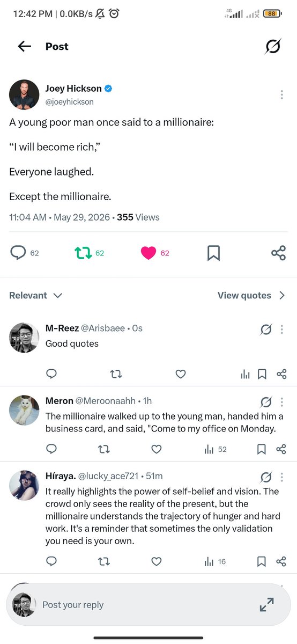Open Grok icon on Meron's reply
This screenshot has height=644, width=297.
(x=266, y=402)
